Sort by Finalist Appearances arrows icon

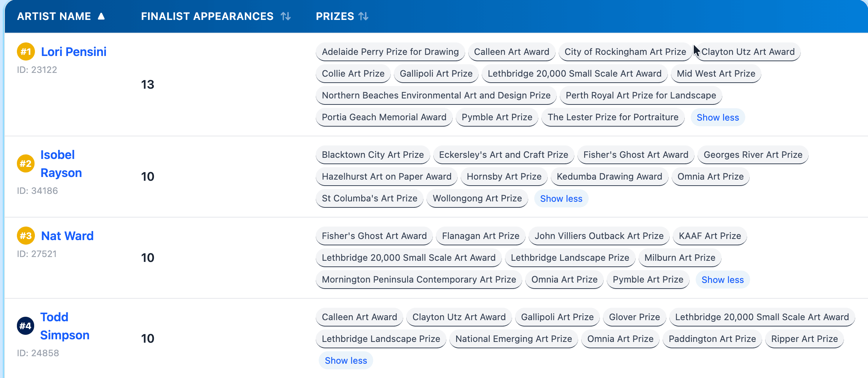pos(286,16)
